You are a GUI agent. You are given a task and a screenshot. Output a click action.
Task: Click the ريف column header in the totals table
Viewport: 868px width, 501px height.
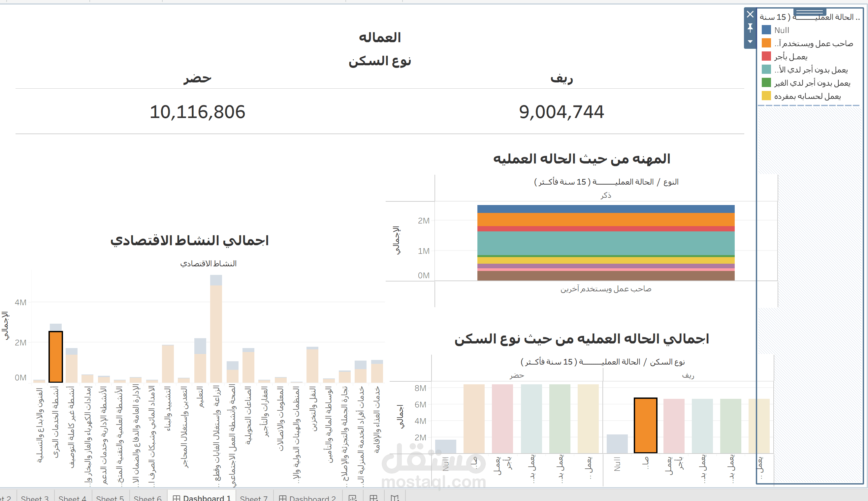(x=562, y=78)
